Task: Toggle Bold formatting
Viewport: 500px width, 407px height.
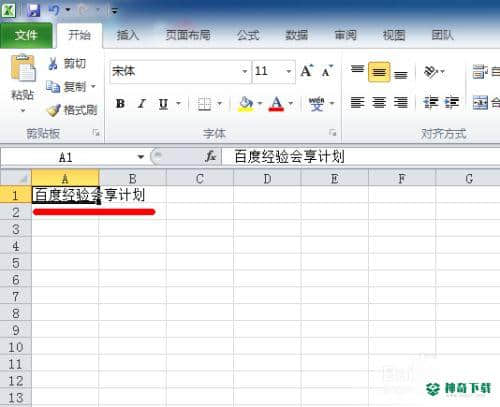Action: point(120,104)
